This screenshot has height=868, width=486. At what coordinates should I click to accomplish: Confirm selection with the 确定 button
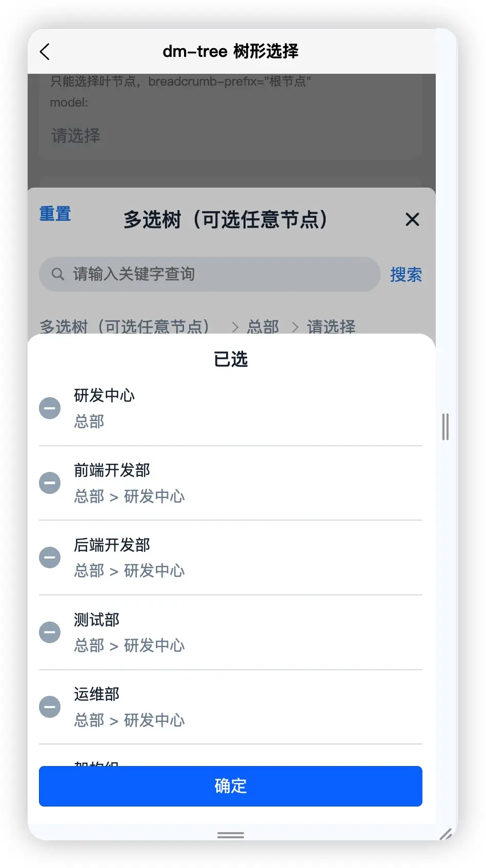231,786
